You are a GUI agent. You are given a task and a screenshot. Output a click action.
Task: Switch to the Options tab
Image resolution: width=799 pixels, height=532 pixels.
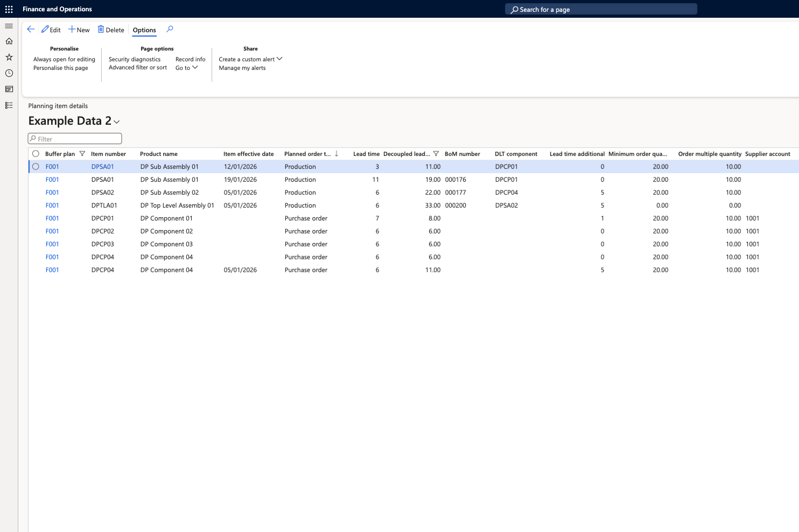click(144, 30)
